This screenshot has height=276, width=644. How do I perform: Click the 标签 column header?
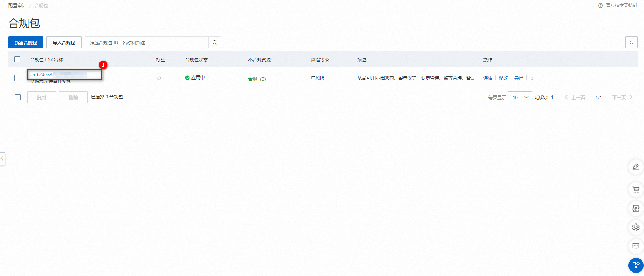(x=161, y=59)
